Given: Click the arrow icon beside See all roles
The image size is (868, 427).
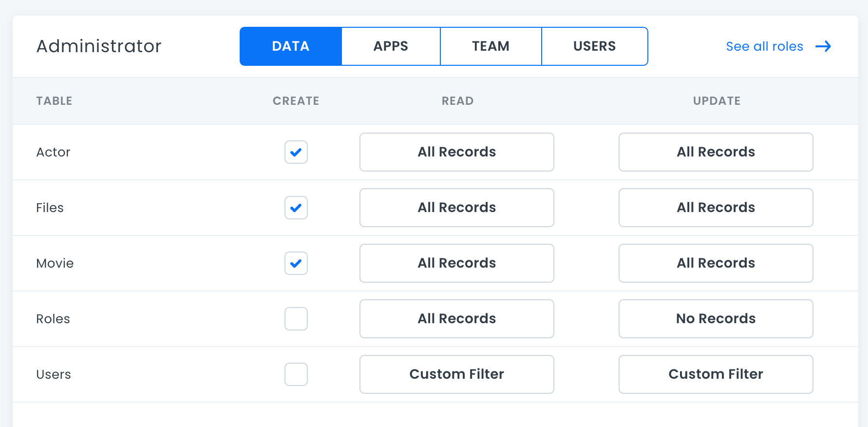Looking at the screenshot, I should (823, 46).
